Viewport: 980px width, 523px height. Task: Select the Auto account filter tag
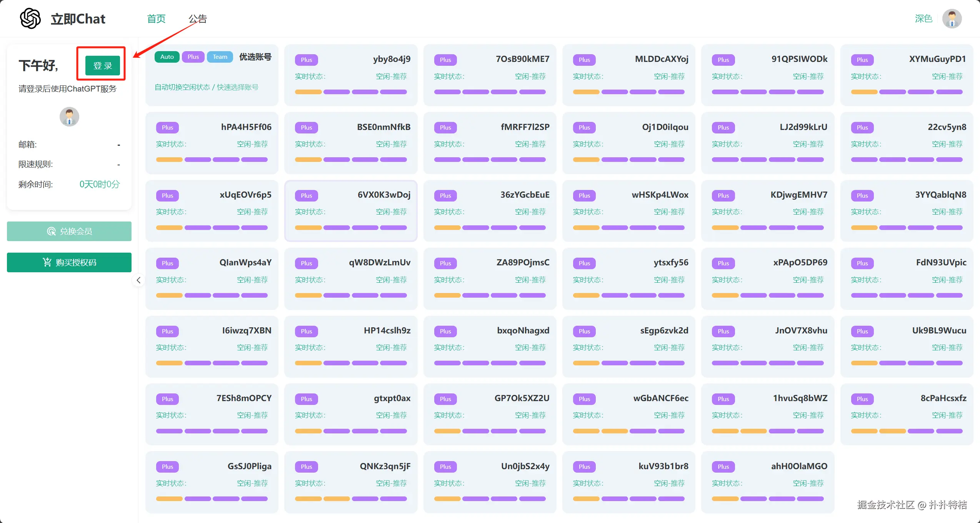(167, 57)
